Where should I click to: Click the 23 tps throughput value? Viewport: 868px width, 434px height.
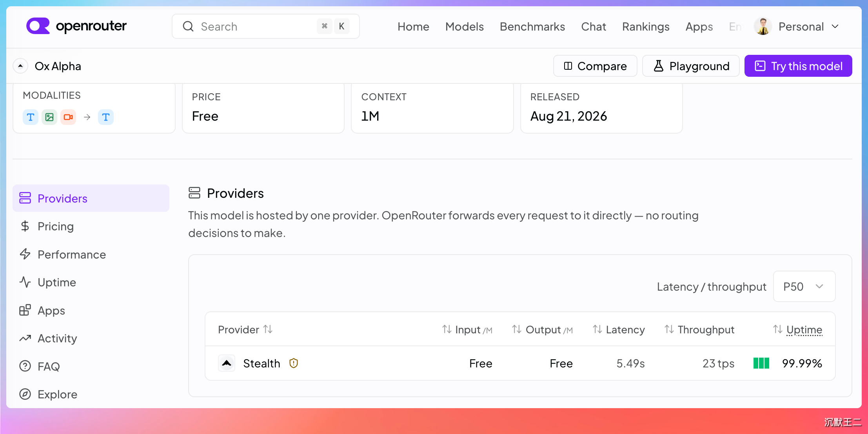(718, 363)
